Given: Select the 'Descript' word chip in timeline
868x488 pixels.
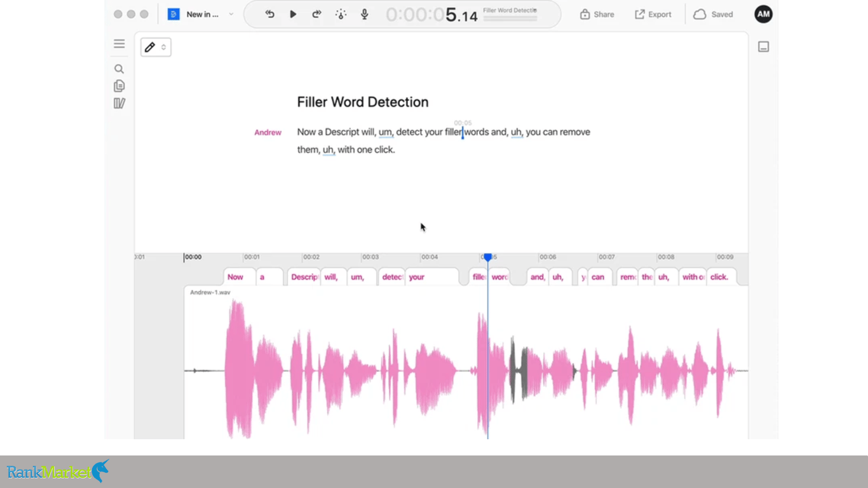Looking at the screenshot, I should (x=304, y=277).
